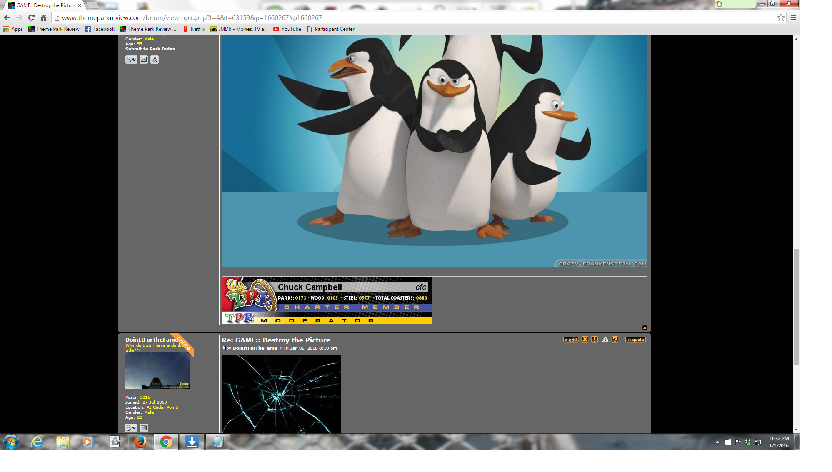832x472 pixels.
Task: Click the Chuck Campbell signature banner
Action: click(x=327, y=294)
